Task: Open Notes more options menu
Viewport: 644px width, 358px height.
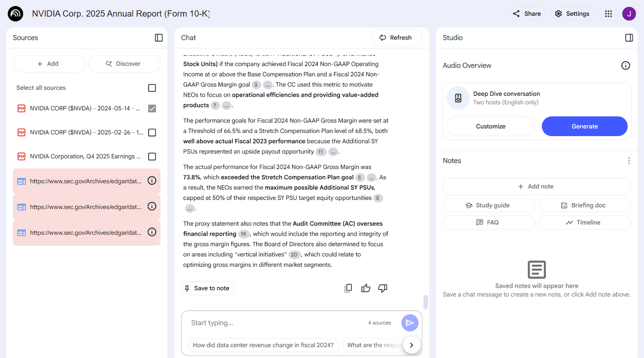Action: (x=629, y=161)
